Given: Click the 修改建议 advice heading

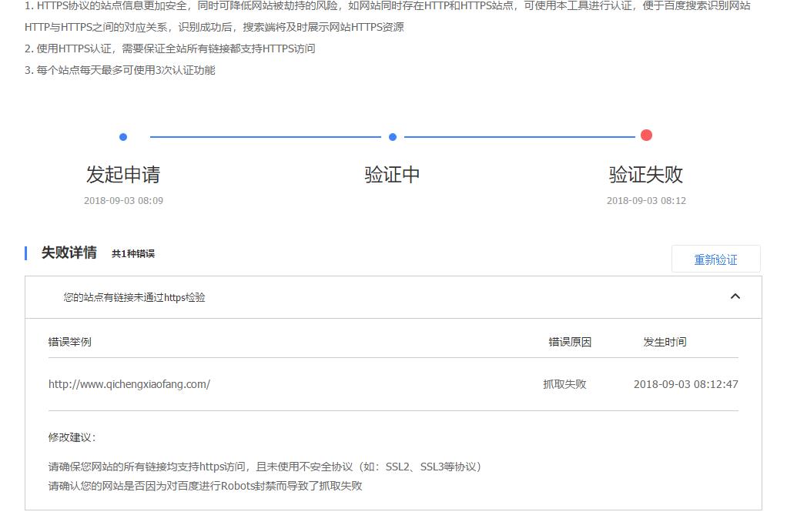Looking at the screenshot, I should click(64, 436).
